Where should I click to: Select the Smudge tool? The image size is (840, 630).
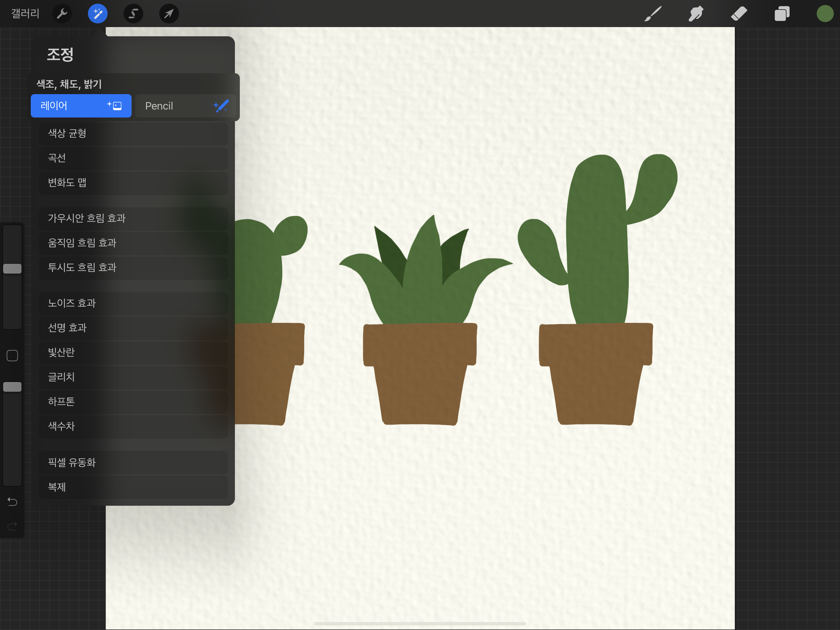tap(696, 14)
